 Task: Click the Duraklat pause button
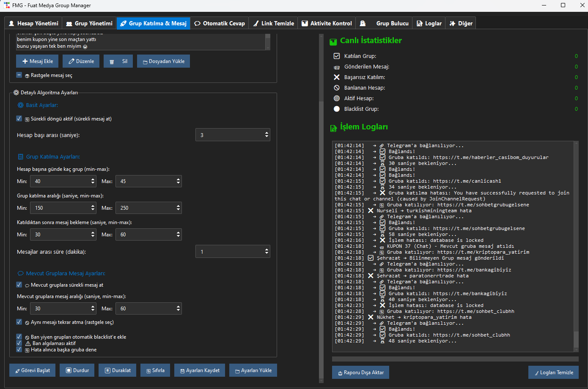(118, 370)
